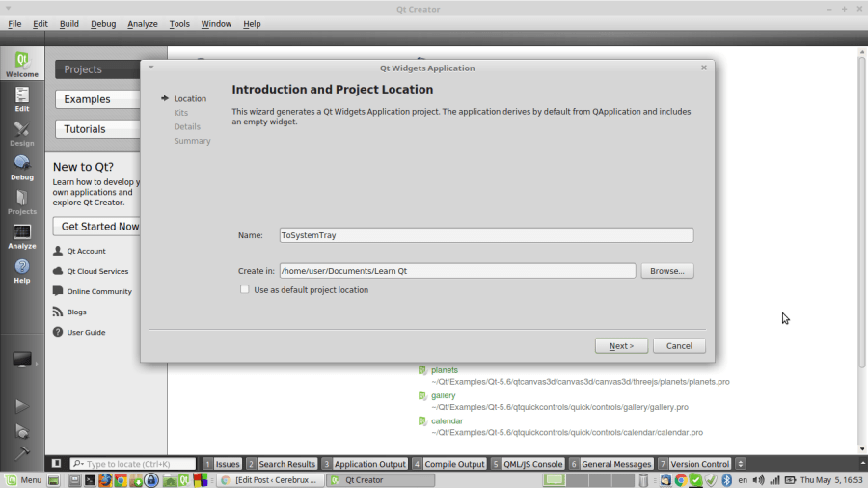Click the Bluetooth tray icon
868x488 pixels.
click(727, 480)
